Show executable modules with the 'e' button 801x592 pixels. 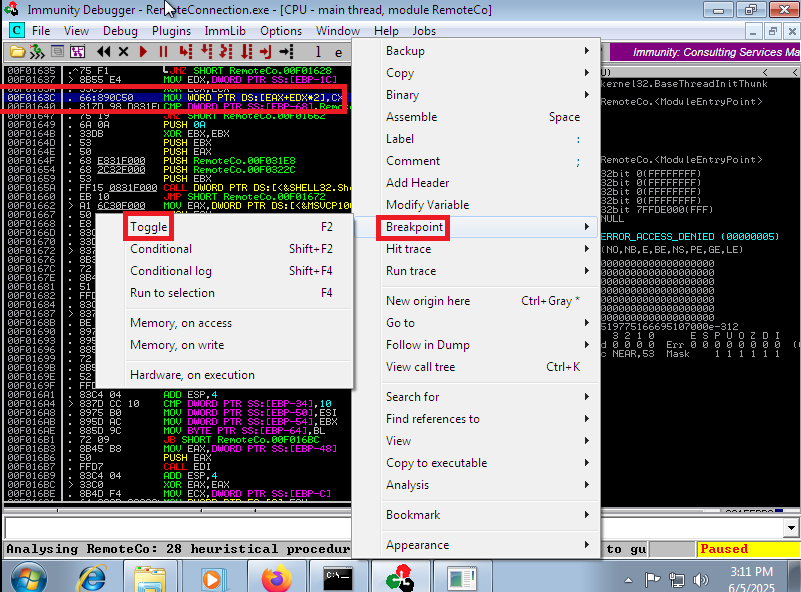pos(338,52)
